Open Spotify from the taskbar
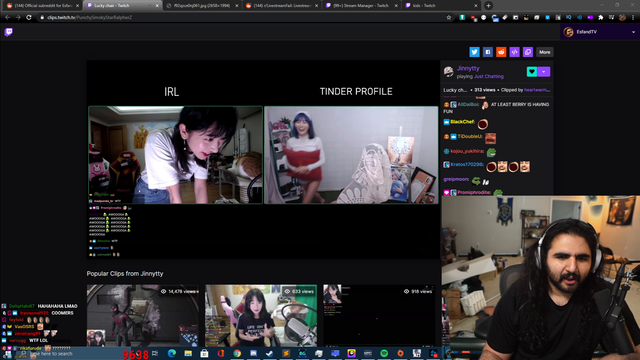Image resolution: width=640 pixels, height=360 pixels. [x=384, y=353]
